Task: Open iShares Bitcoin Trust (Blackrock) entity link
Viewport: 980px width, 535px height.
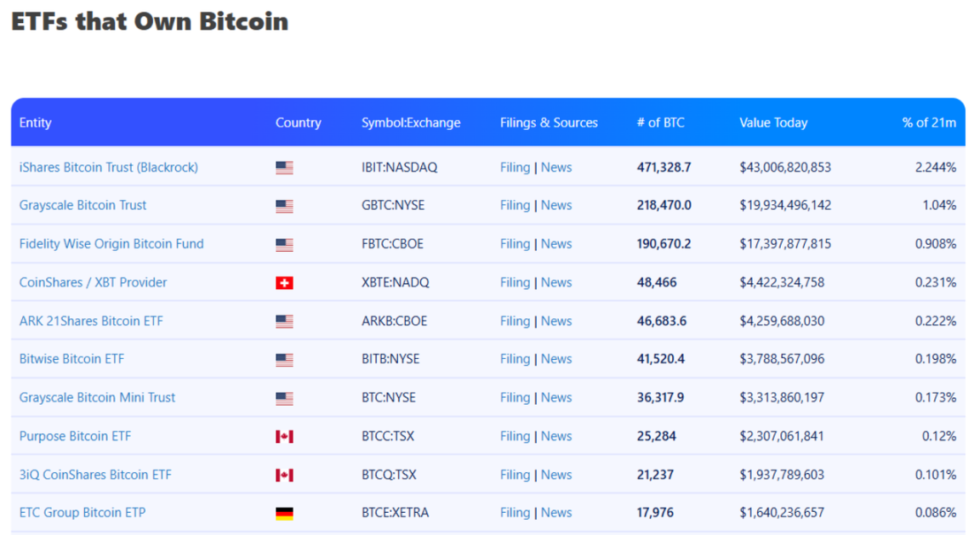Action: (x=108, y=168)
